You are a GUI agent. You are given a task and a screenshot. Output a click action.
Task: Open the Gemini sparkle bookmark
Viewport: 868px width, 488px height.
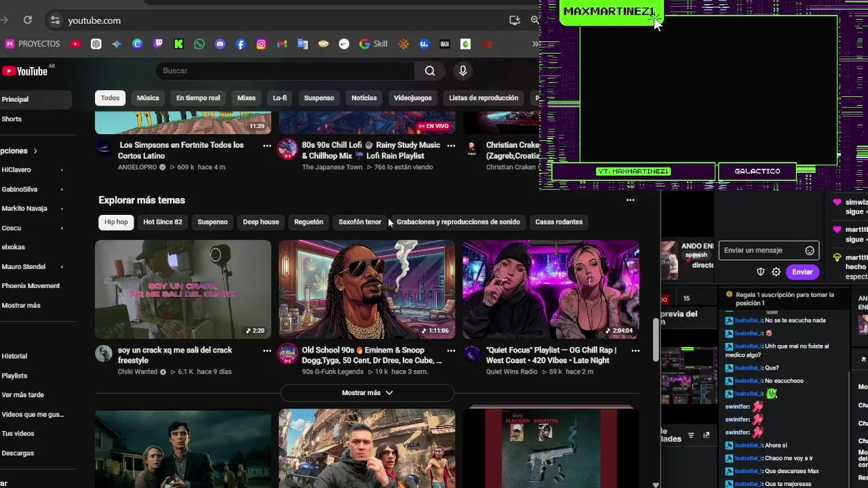[117, 44]
